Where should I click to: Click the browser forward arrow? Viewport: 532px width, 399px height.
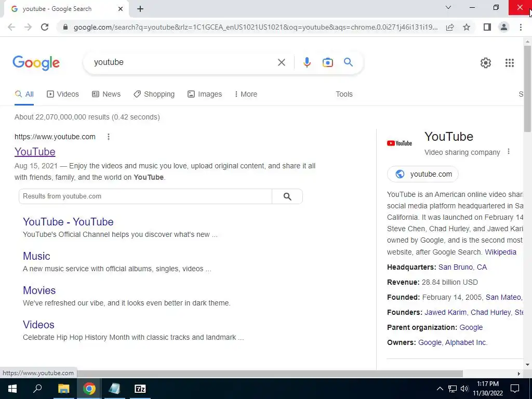[28, 27]
